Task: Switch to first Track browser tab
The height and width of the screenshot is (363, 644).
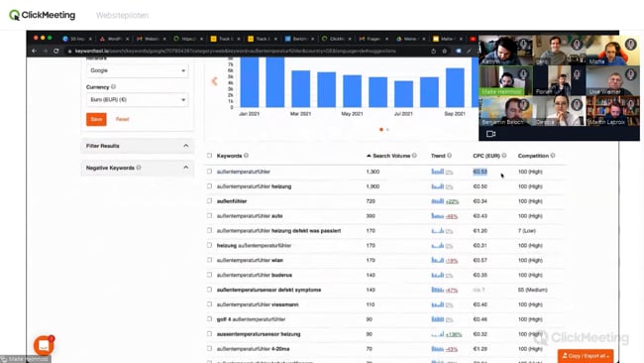Action: tap(225, 39)
